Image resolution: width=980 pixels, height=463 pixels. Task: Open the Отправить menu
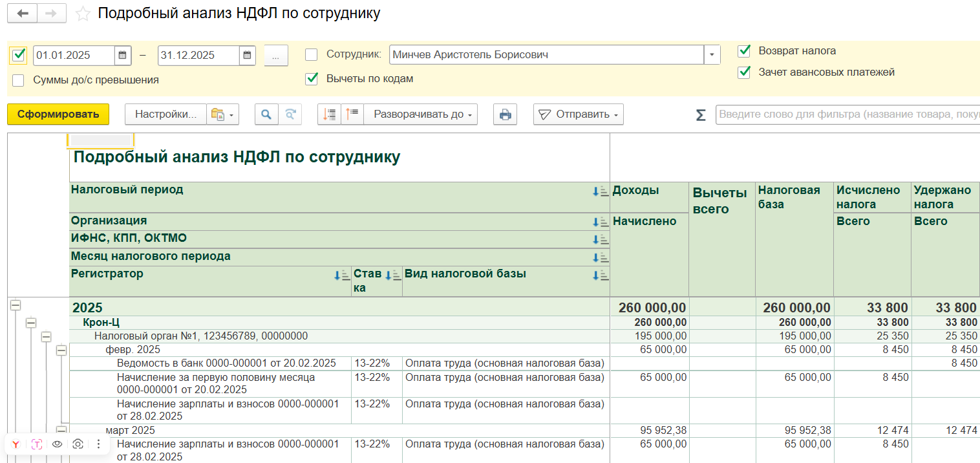578,114
